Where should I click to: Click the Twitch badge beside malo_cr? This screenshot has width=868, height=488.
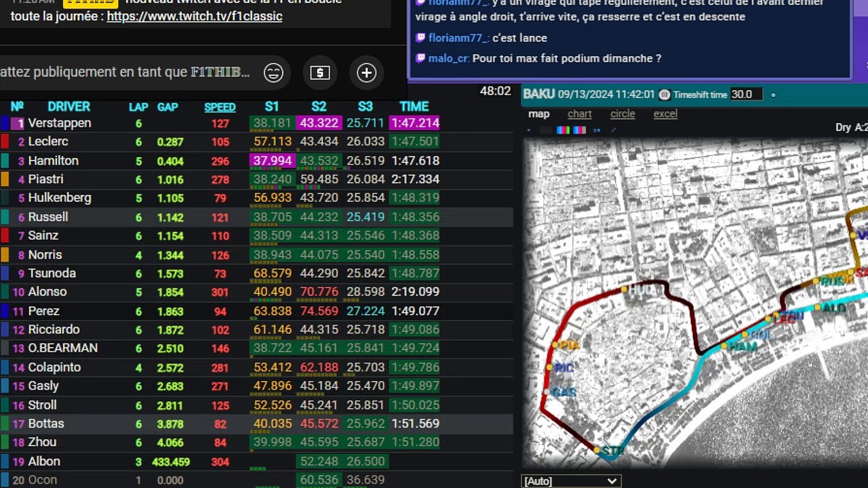421,58
